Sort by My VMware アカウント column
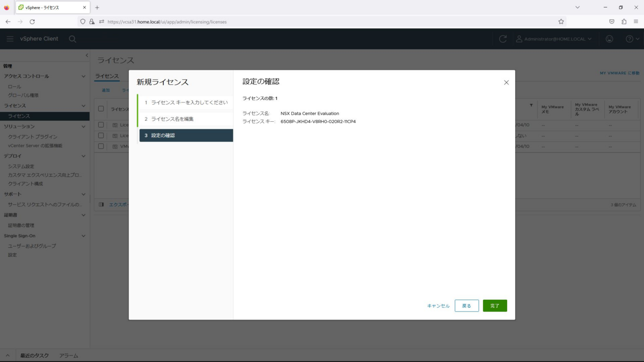Image resolution: width=644 pixels, height=362 pixels. [x=620, y=109]
